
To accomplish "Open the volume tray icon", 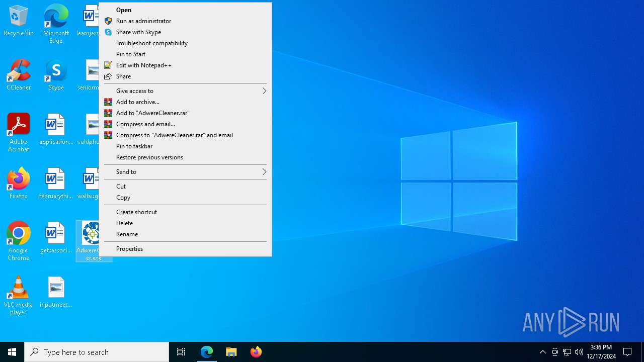I will click(579, 352).
